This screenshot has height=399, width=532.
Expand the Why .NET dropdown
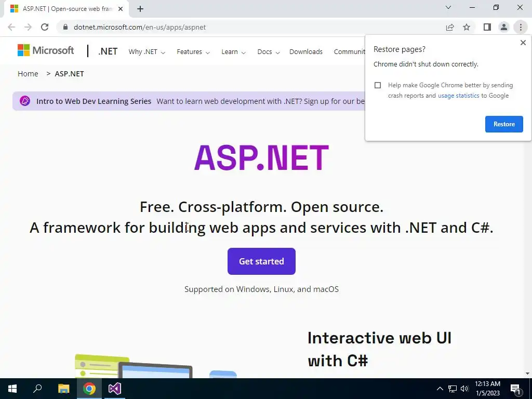[147, 52]
